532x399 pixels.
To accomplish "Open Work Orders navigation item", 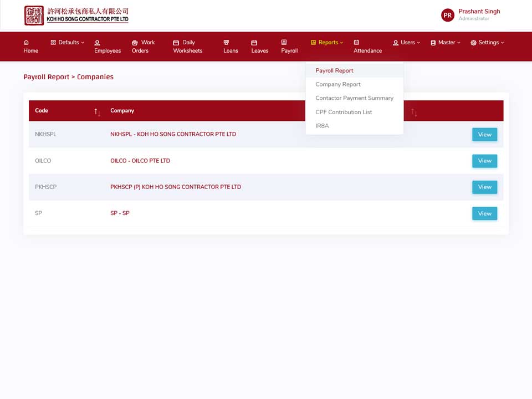I will [x=143, y=47].
